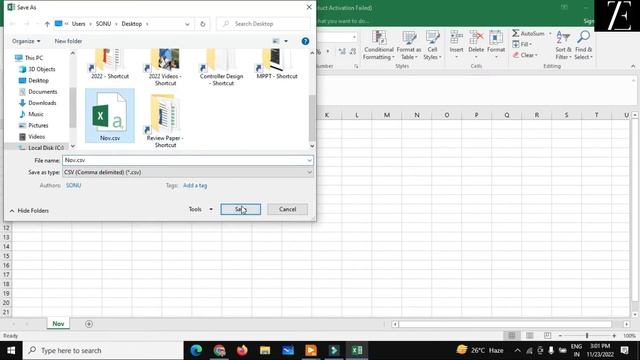Open the Save as type combo box
Screen dimensions: 640x360
click(x=188, y=172)
